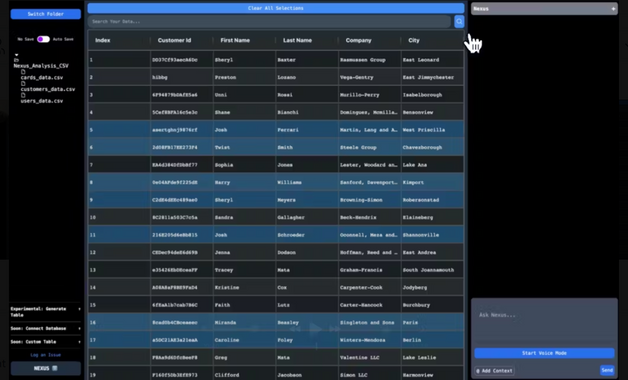Viewport: 628px width, 380px height.
Task: Open the Log an Issue link
Action: pos(46,355)
